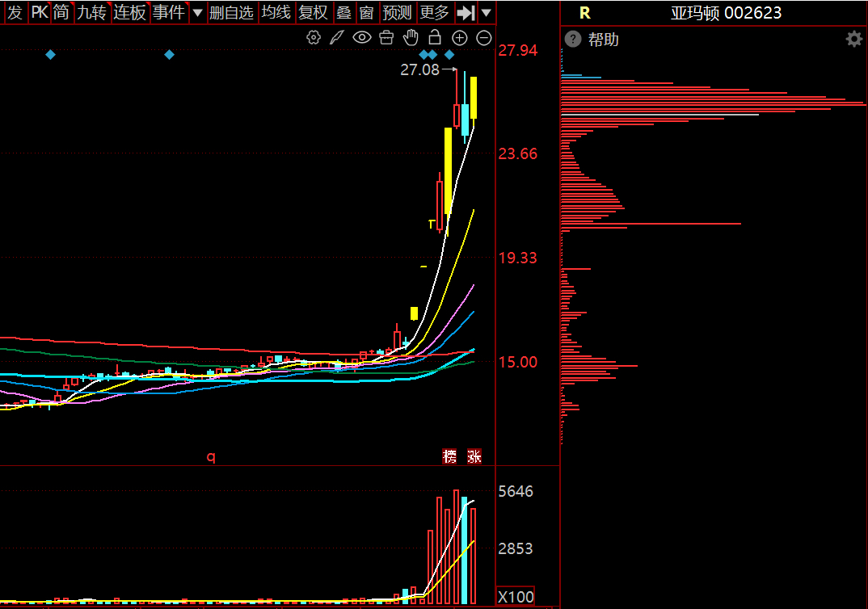Click the 27.08 high price label

point(419,69)
